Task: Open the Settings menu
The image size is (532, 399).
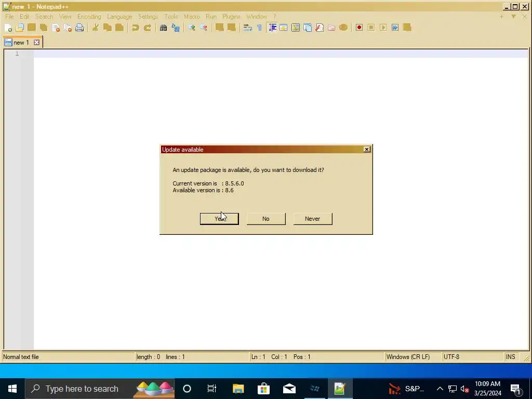Action: 148,17
